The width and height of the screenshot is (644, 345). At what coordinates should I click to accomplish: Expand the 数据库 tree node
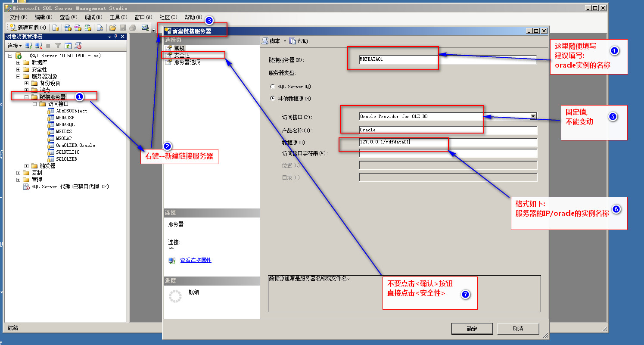pyautogui.click(x=19, y=62)
